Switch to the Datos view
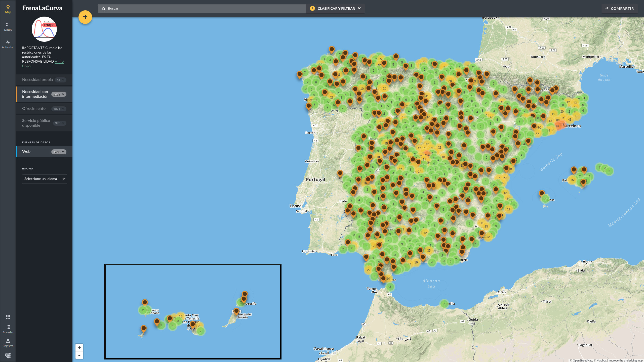Viewport: 644px width, 362px height. (8, 27)
